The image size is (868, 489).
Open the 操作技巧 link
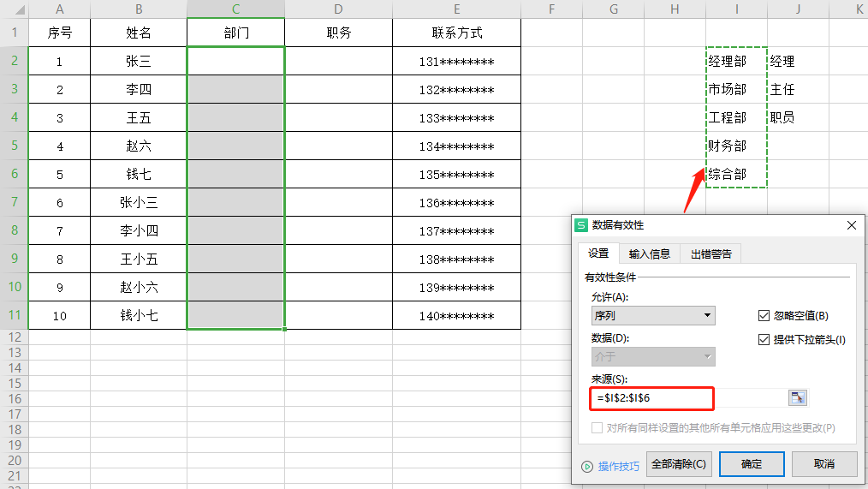[x=618, y=466]
